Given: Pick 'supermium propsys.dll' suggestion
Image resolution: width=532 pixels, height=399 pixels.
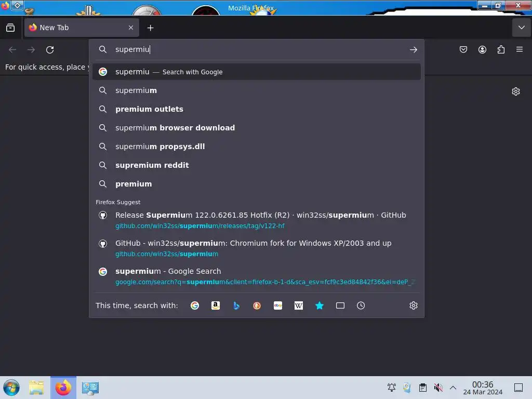Looking at the screenshot, I should (x=257, y=147).
